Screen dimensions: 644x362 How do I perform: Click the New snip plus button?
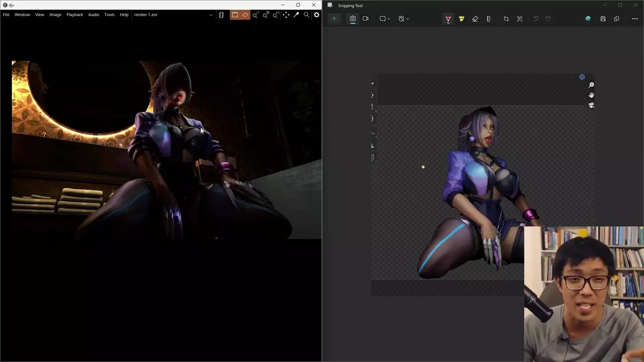point(334,19)
